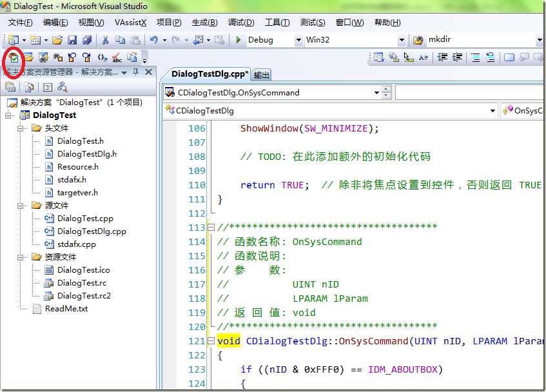Screen dimensions: 546x392
Task: Click the Find in Files icon beside mkdir
Action: coord(418,41)
